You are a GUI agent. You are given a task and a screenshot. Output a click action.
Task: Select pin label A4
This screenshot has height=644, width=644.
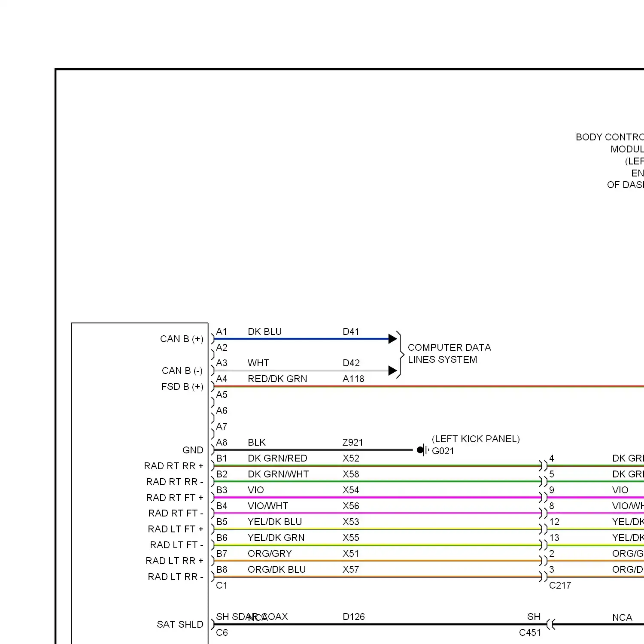pyautogui.click(x=222, y=379)
